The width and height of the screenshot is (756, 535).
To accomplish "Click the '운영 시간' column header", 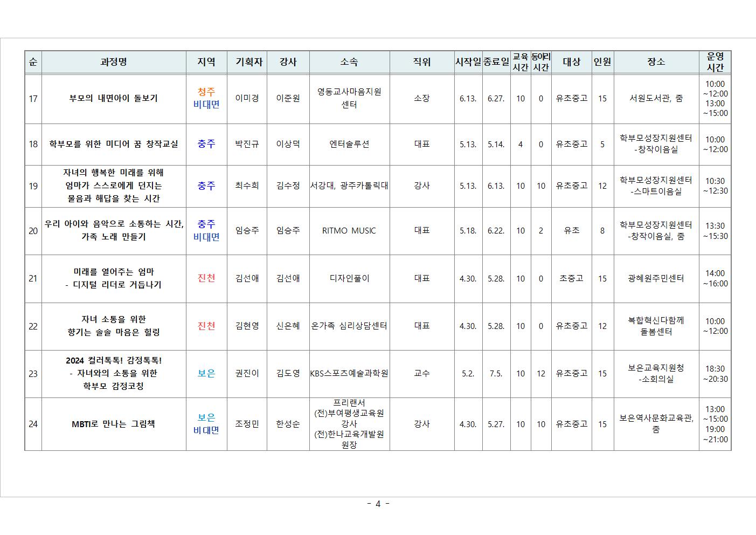I will tap(715, 62).
